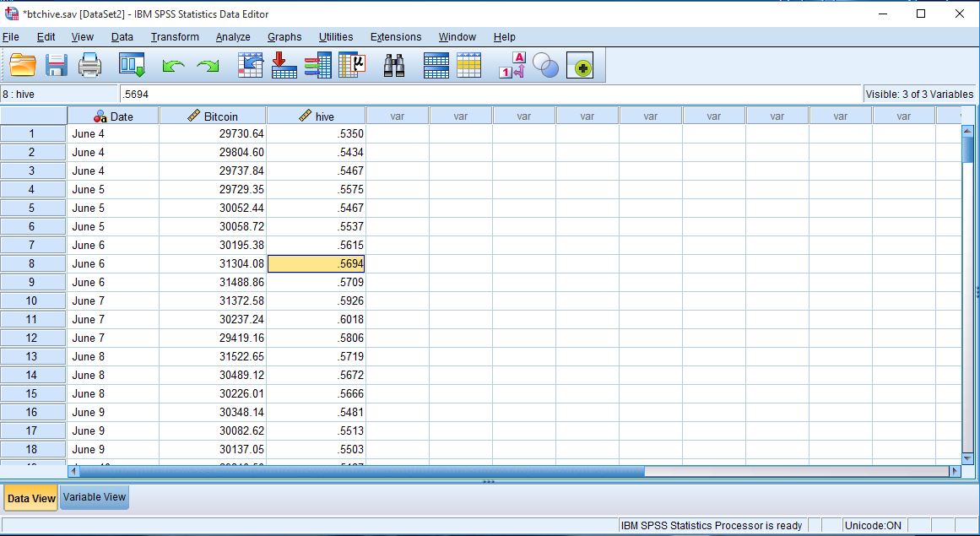Open a data document with the folder icon
The height and width of the screenshot is (536, 980).
click(23, 65)
